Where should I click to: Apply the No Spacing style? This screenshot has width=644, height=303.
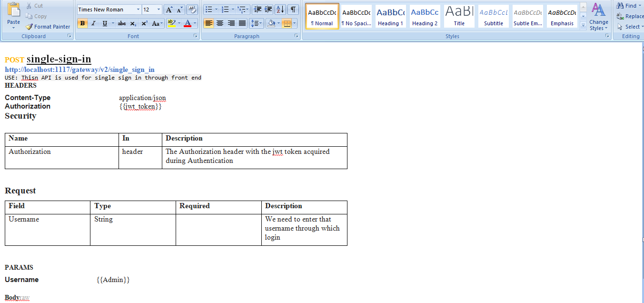click(357, 17)
